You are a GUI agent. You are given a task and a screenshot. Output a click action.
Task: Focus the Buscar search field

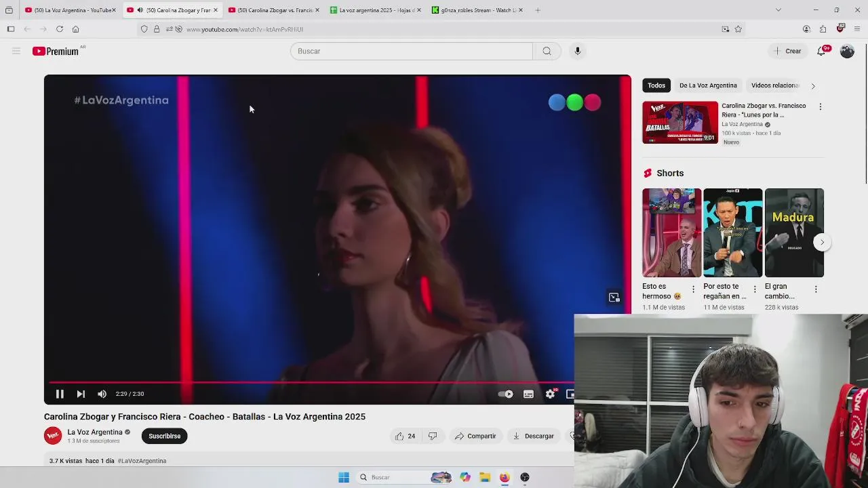pyautogui.click(x=412, y=51)
